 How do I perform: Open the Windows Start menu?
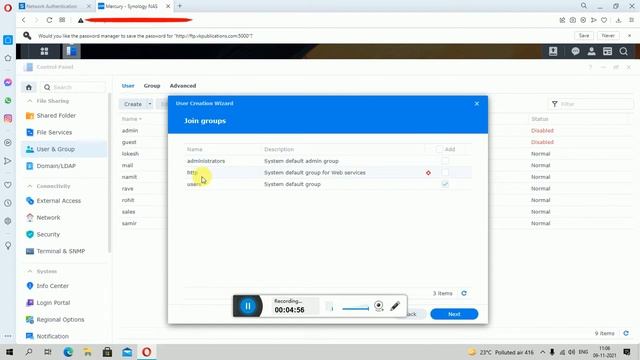coord(9,352)
